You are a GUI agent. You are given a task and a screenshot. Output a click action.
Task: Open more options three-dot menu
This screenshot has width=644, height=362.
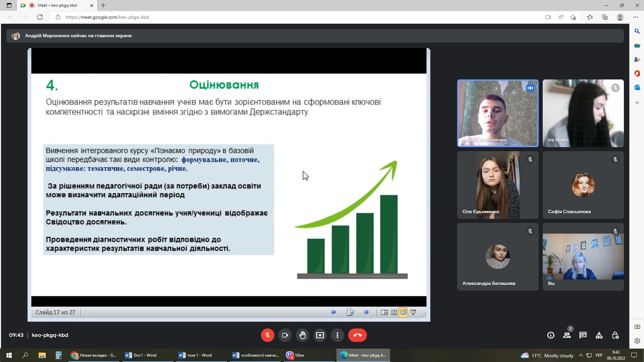pos(337,335)
